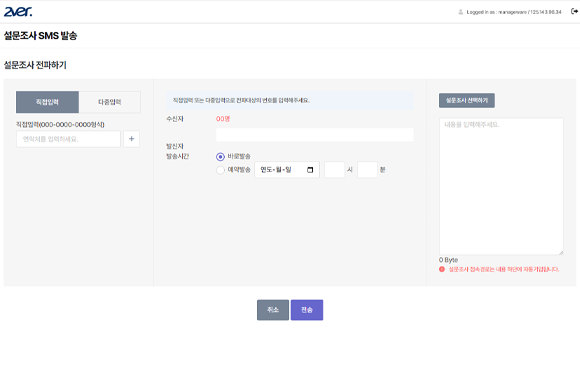The image size is (580, 390).
Task: Click the hour (시) input box
Action: click(334, 170)
